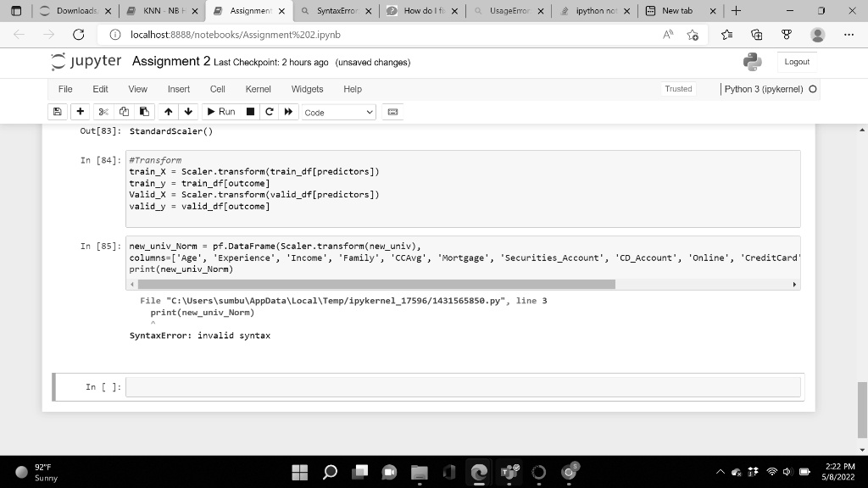Move selected cell up with arrow icon
Viewport: 868px width, 488px height.
click(169, 112)
